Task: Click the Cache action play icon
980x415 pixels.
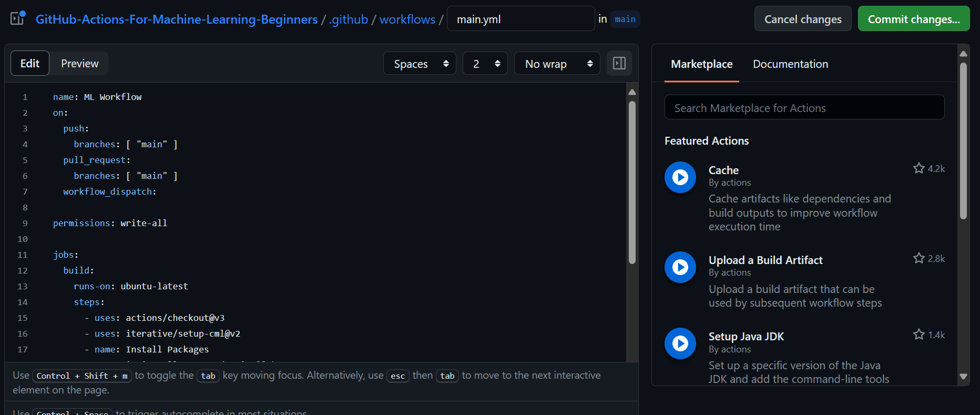Action: tap(680, 177)
